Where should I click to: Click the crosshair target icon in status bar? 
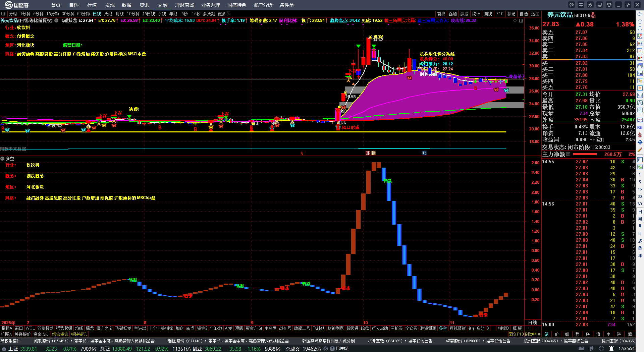(x=601, y=349)
